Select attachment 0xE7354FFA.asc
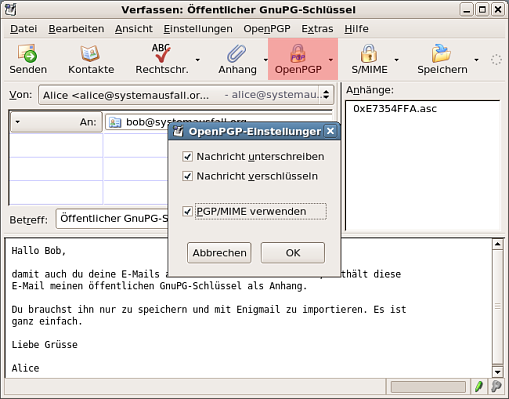This screenshot has height=399, width=509. (395, 109)
